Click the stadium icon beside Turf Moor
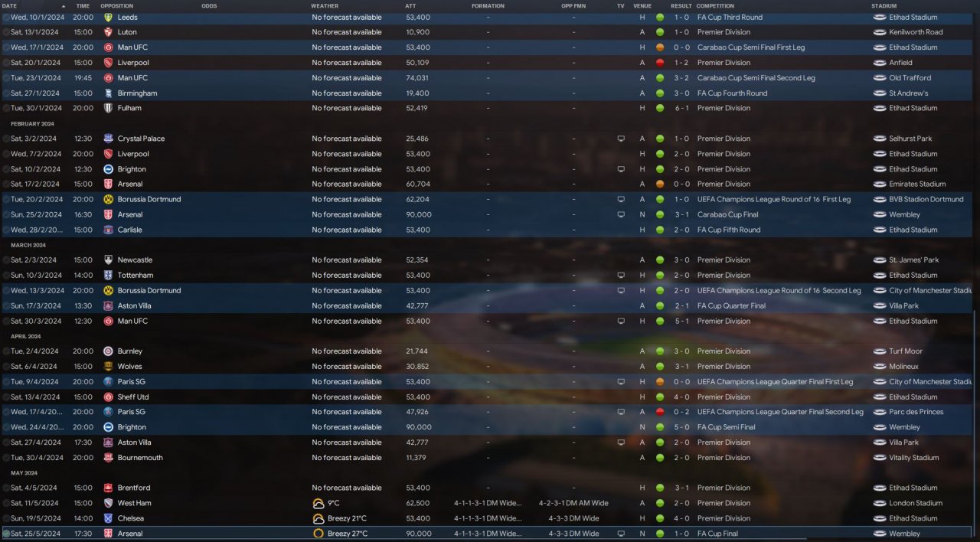Image resolution: width=980 pixels, height=542 pixels. click(880, 351)
